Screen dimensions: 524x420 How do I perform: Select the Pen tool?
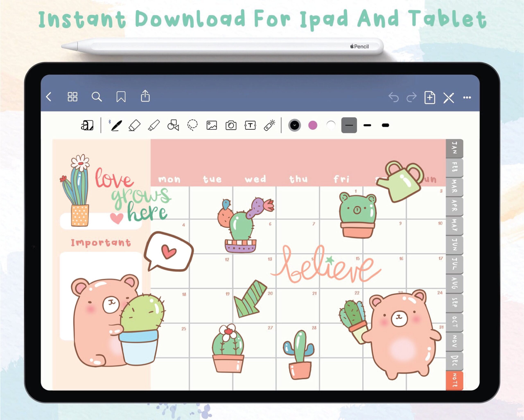(x=116, y=126)
